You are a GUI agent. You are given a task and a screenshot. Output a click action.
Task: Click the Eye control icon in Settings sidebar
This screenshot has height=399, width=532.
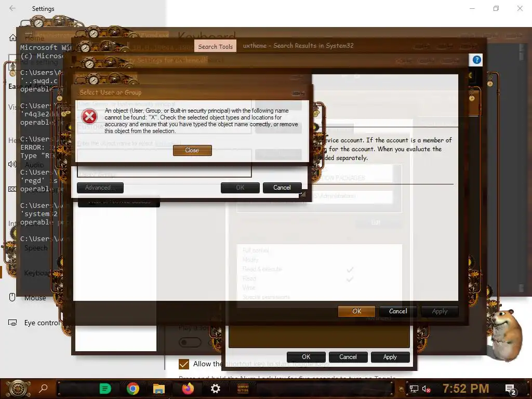pos(12,323)
